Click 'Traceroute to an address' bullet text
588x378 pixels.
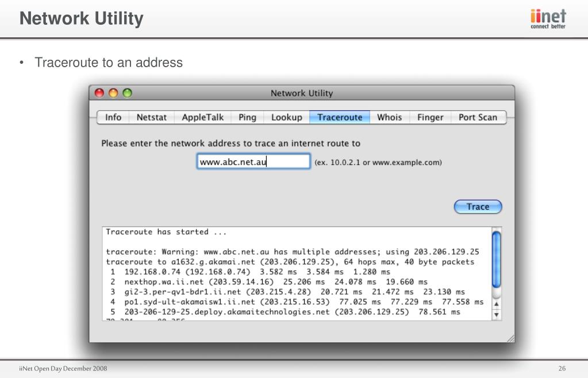tap(109, 62)
